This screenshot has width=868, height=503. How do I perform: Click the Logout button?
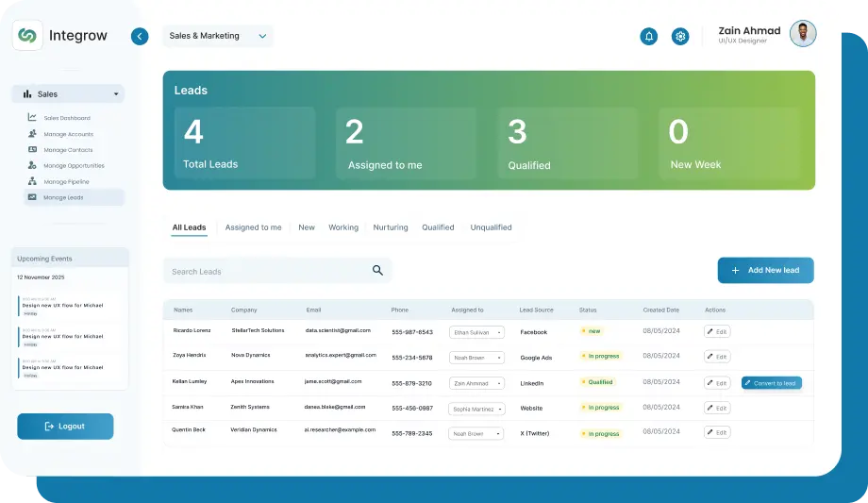pyautogui.click(x=65, y=427)
